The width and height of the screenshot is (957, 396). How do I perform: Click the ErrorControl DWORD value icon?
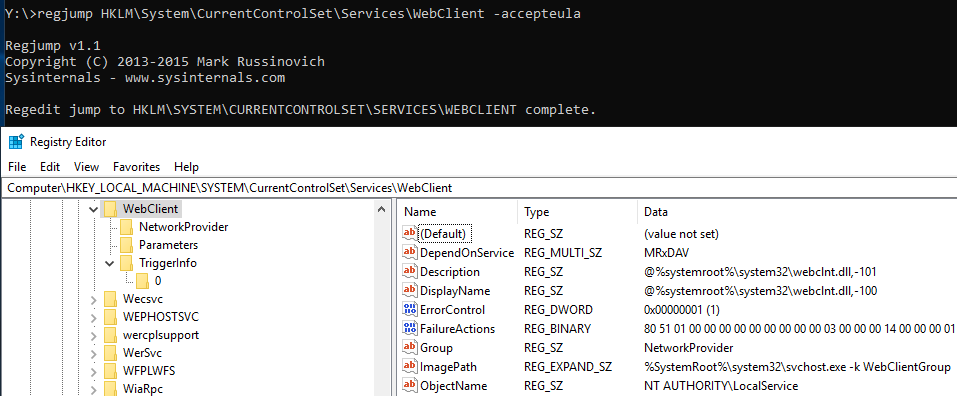pyautogui.click(x=410, y=310)
